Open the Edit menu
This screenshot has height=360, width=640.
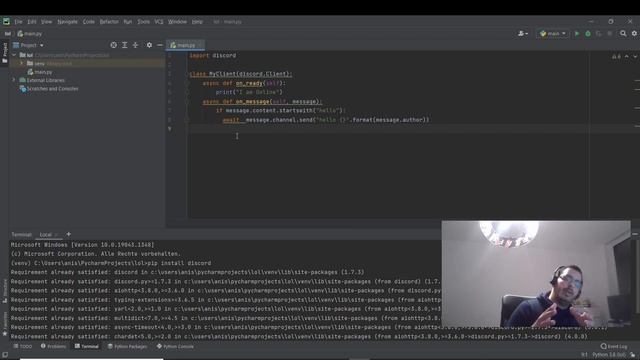[x=32, y=21]
